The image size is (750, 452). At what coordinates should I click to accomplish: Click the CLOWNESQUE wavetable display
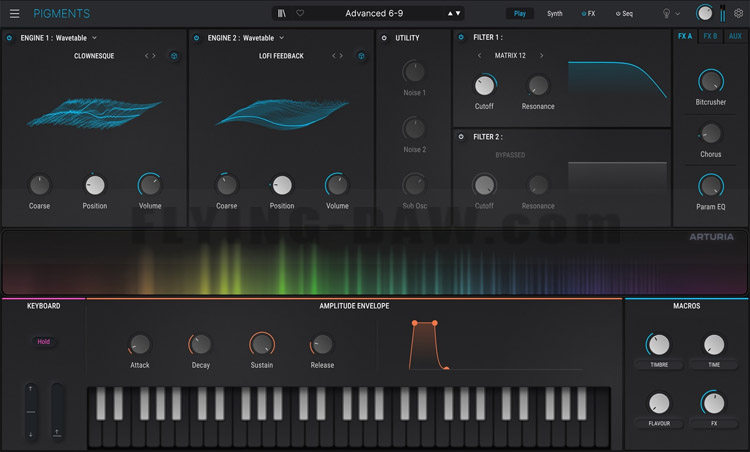coord(94,113)
